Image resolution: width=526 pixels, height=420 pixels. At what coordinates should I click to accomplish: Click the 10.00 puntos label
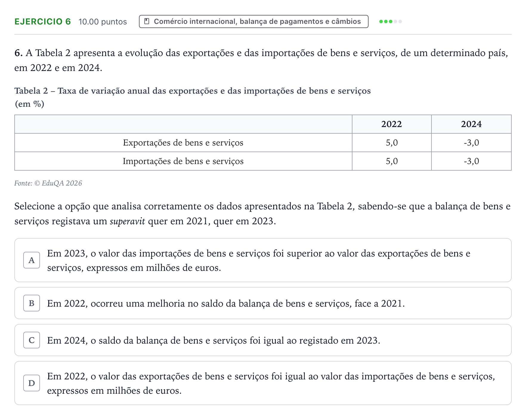(103, 22)
